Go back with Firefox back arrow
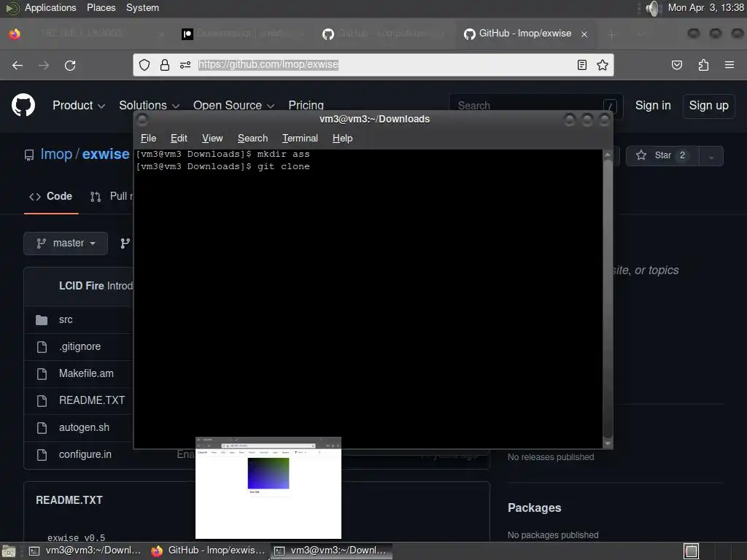 pos(18,65)
